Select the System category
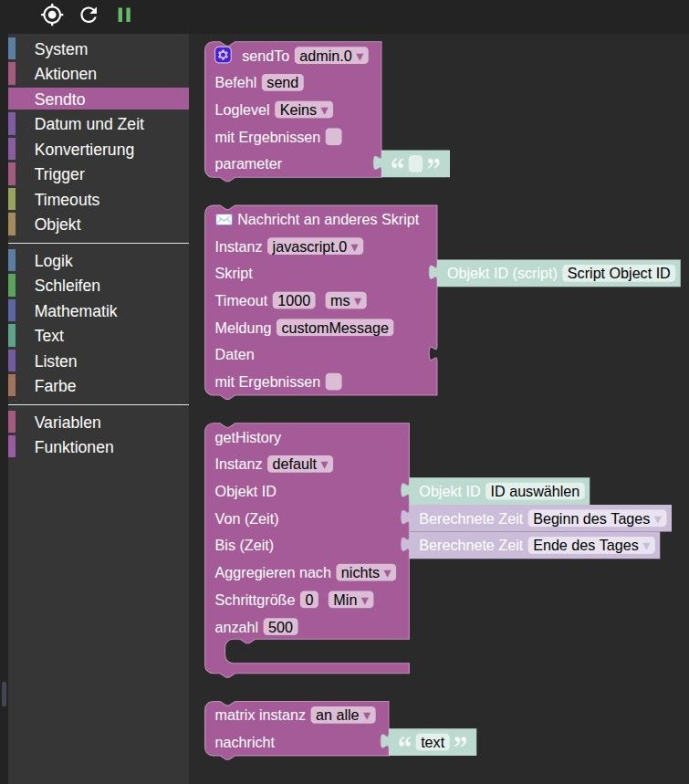 coord(99,49)
